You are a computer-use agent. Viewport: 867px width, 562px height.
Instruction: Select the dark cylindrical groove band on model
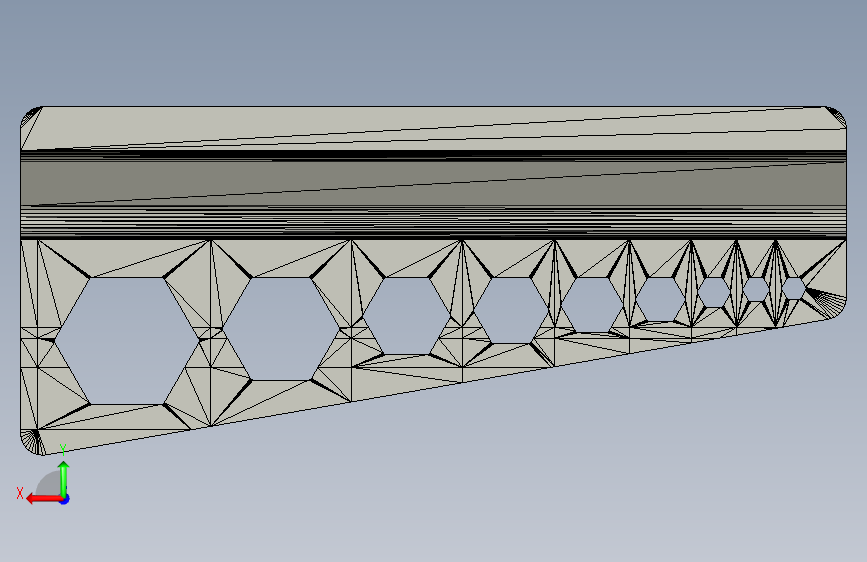tap(434, 183)
